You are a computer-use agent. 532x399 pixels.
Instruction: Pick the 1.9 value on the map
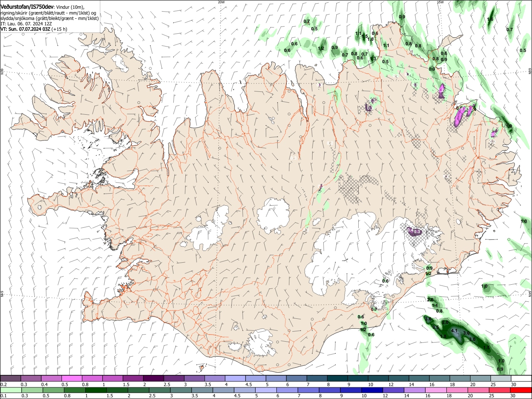click(509, 126)
